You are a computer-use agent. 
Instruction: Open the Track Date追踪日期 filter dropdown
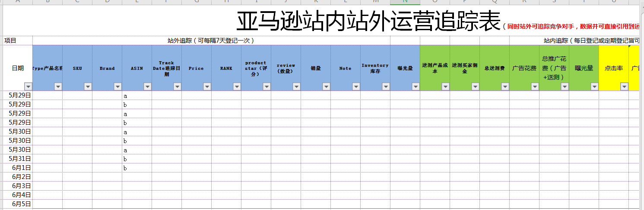tap(177, 86)
